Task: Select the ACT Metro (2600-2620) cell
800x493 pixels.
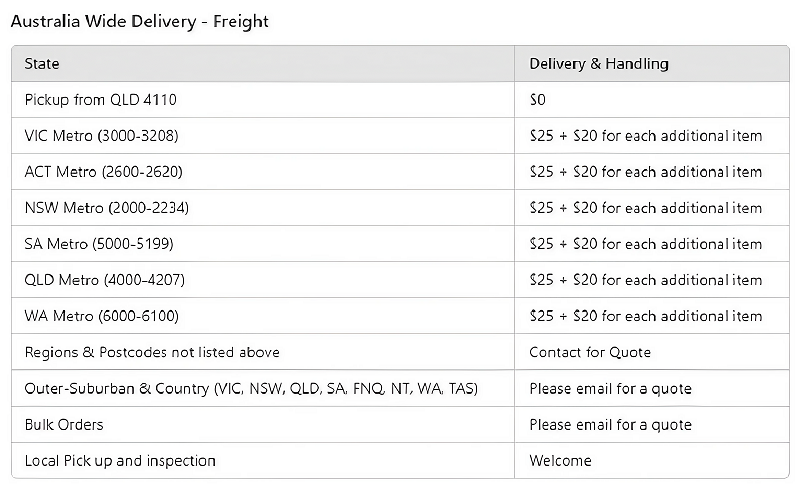Action: click(103, 172)
